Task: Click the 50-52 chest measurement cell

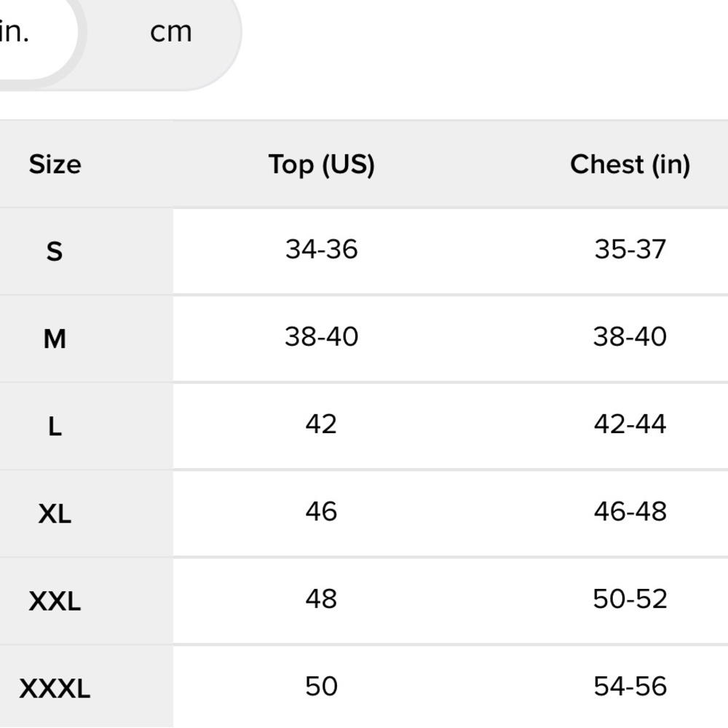Action: 630,599
